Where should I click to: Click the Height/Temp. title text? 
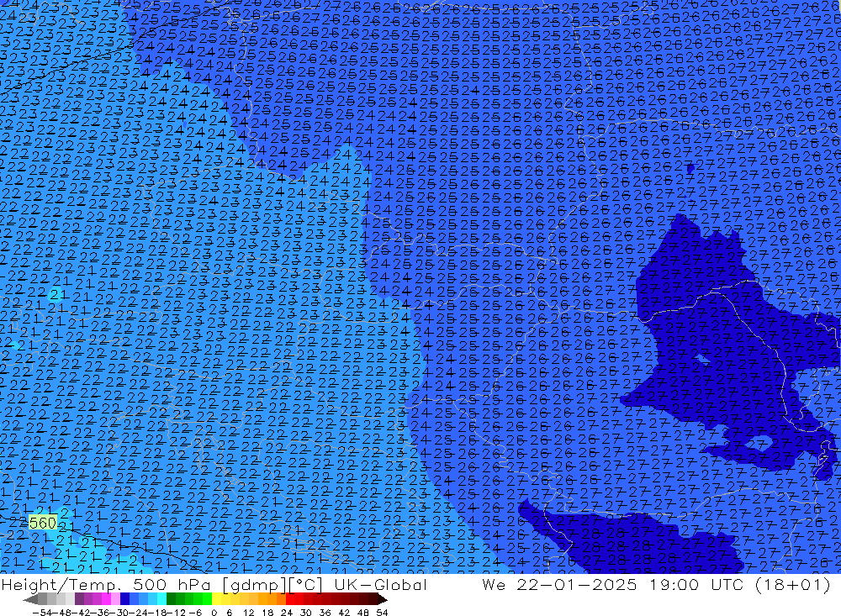pyautogui.click(x=61, y=585)
